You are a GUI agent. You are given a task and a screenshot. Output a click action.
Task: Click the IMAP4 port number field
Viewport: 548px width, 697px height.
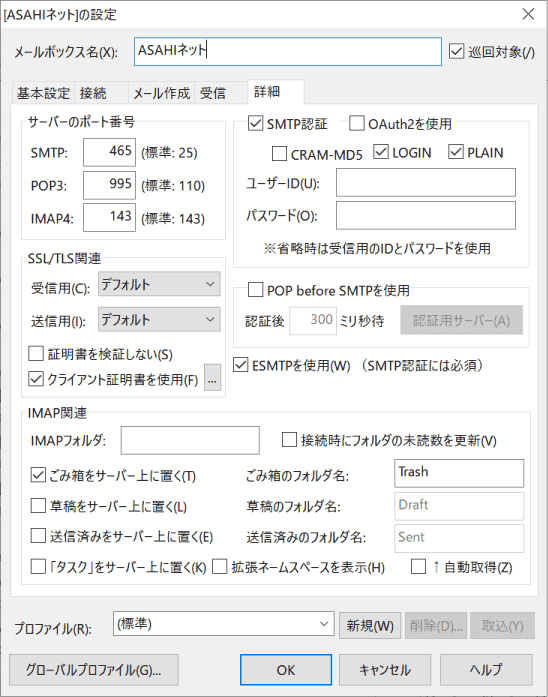[109, 218]
